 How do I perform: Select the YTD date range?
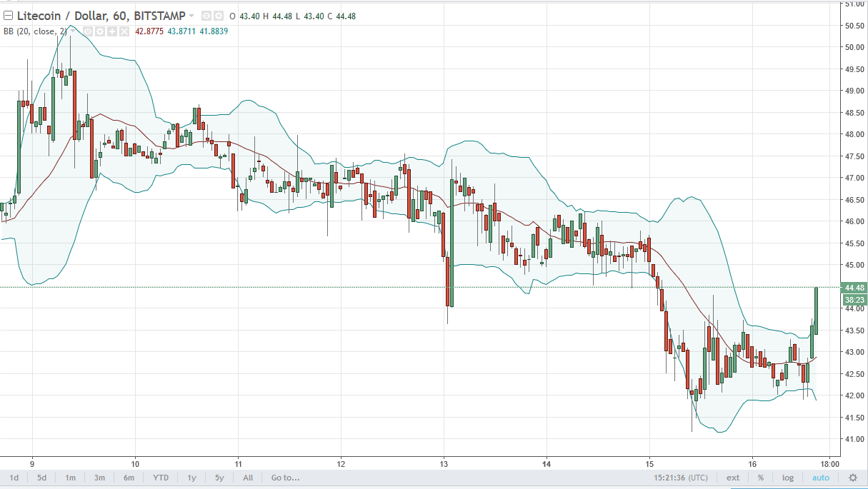point(160,478)
